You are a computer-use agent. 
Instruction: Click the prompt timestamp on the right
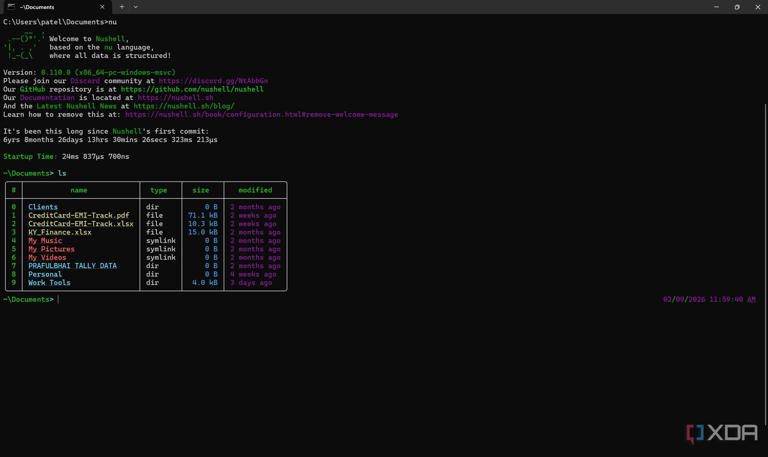[x=709, y=299]
